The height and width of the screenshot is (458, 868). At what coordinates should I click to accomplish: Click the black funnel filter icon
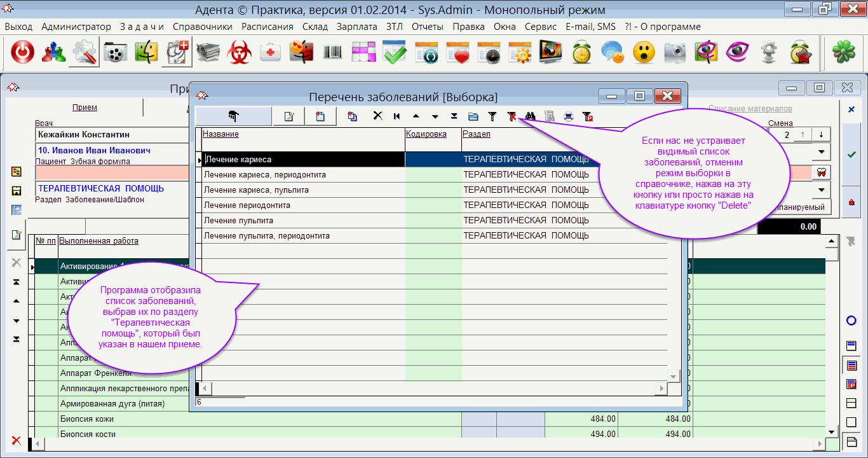coord(492,116)
